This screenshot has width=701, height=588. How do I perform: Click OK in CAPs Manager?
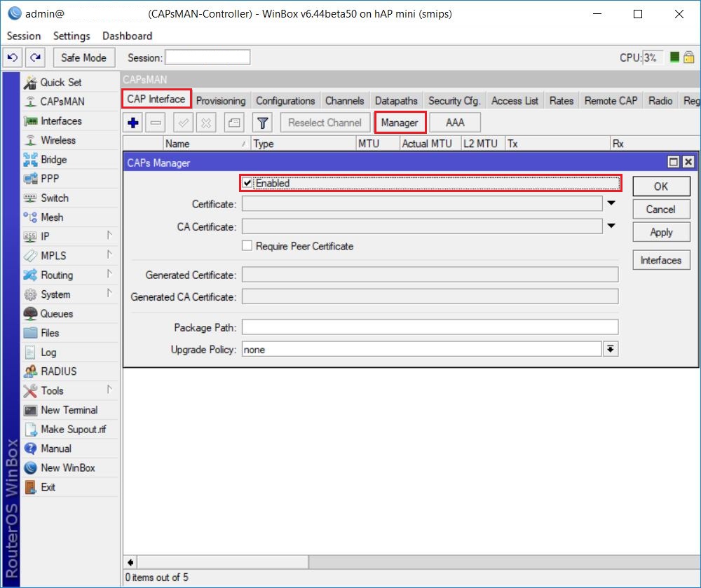[661, 186]
